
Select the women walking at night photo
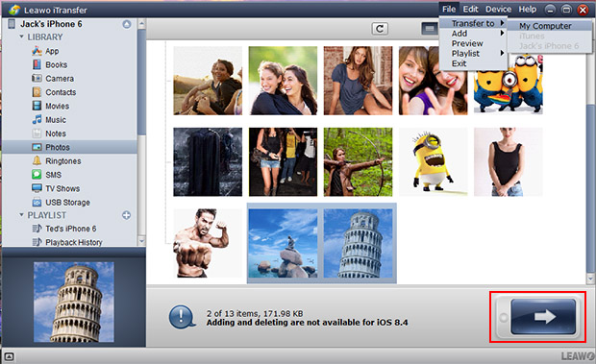tap(283, 162)
